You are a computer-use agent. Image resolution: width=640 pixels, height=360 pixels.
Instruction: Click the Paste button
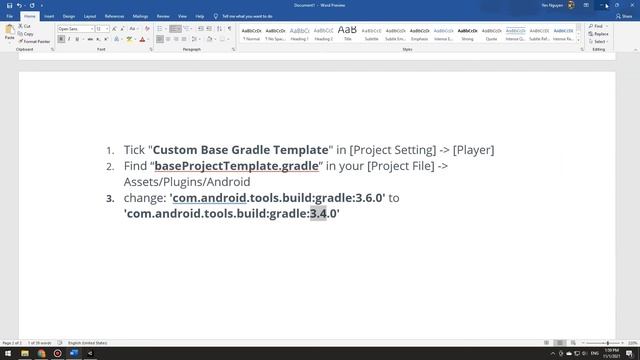click(x=9, y=32)
